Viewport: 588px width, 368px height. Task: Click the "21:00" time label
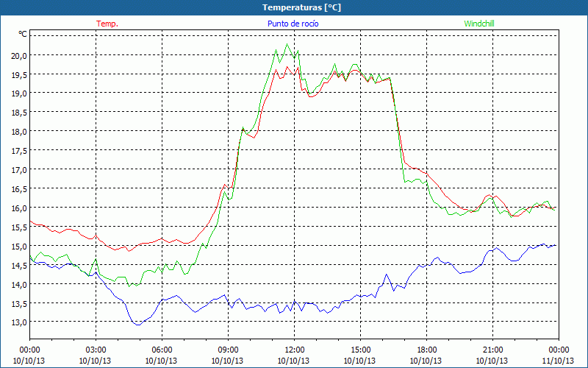tap(492, 350)
